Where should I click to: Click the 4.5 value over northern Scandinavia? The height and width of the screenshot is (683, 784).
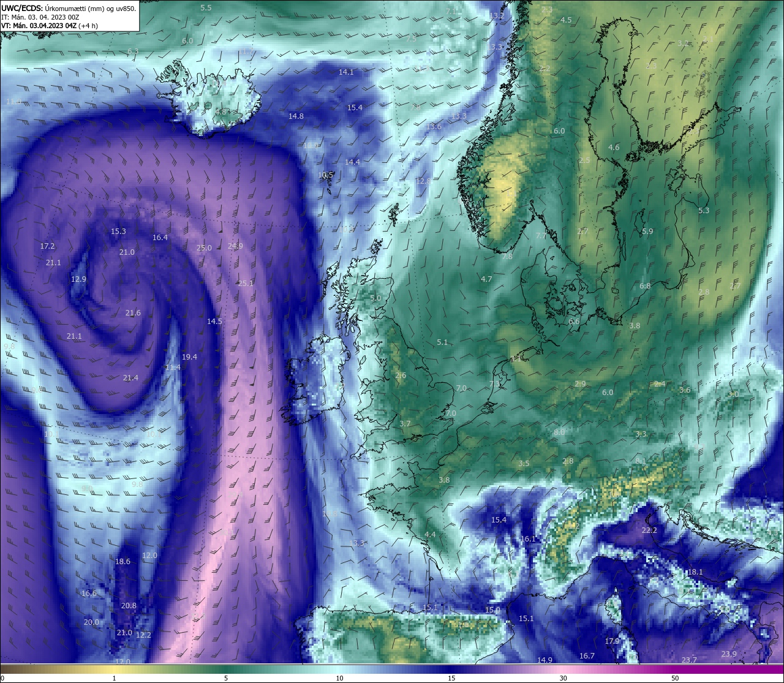566,20
